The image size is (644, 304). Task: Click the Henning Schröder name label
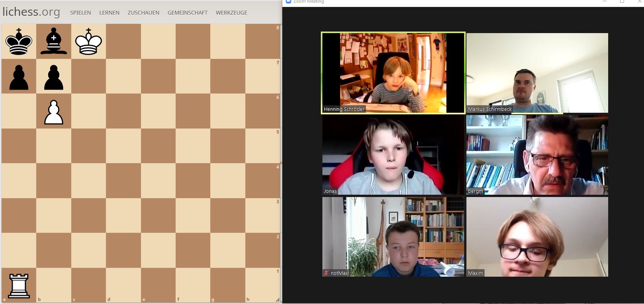coord(344,109)
